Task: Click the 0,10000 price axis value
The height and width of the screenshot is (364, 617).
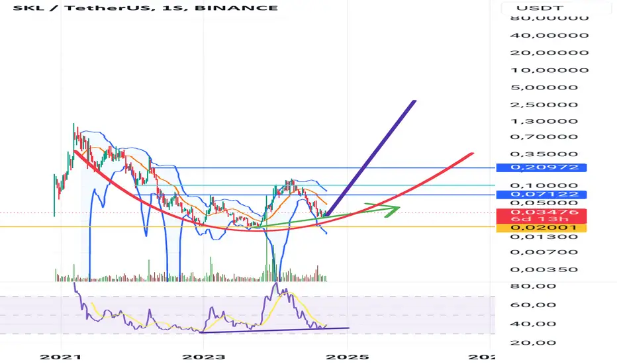Action: tap(544, 186)
